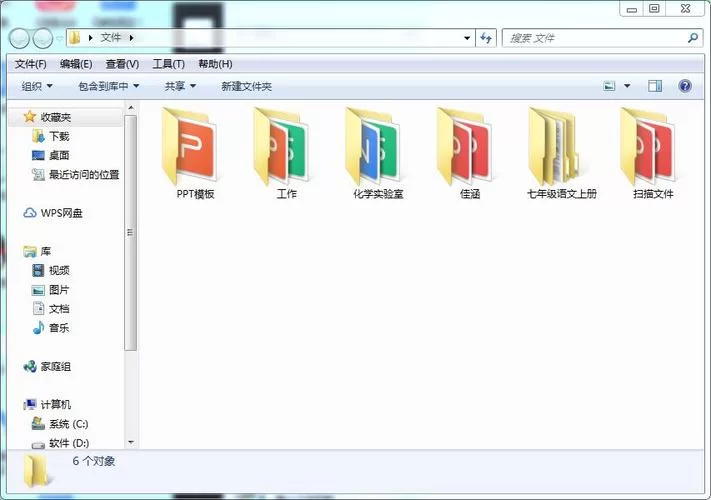Click the PPT模板 folder name label

click(195, 194)
